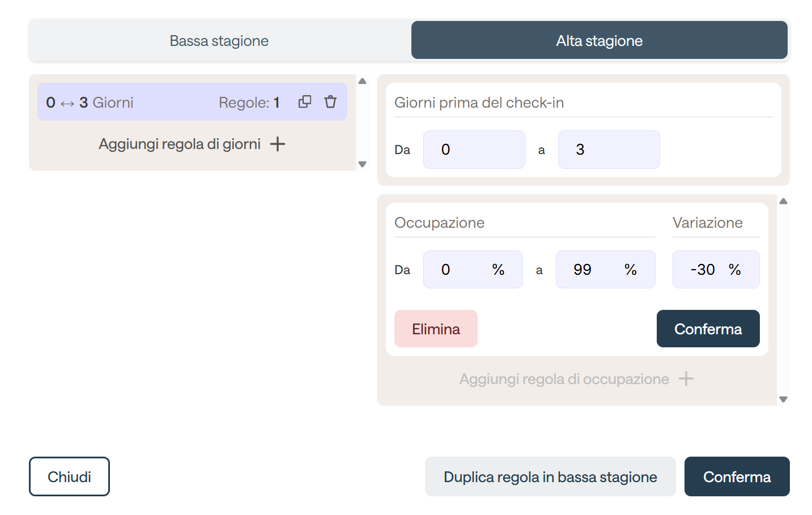Click the Occupazione Da percentage field
The height and width of the screenshot is (515, 812).
[473, 270]
